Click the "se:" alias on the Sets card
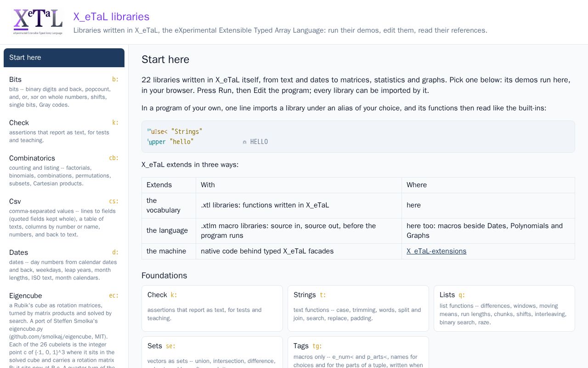This screenshot has height=368, width=588. coord(170,346)
